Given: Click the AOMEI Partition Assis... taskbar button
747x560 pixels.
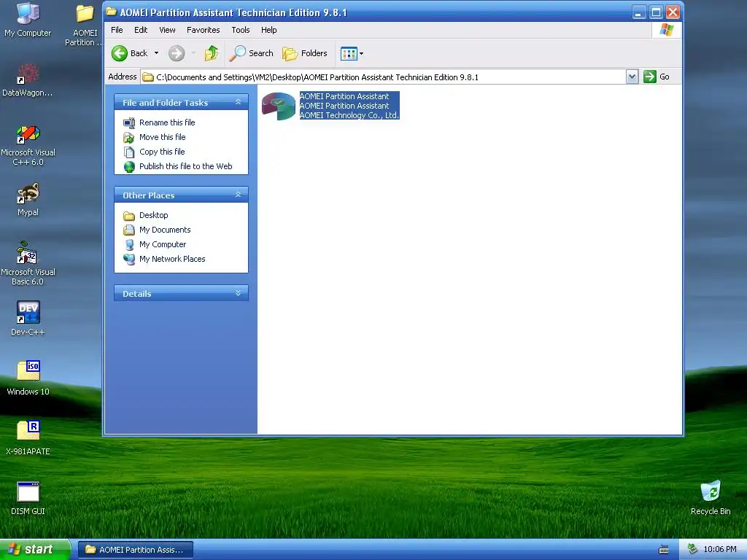Looking at the screenshot, I should (x=135, y=550).
